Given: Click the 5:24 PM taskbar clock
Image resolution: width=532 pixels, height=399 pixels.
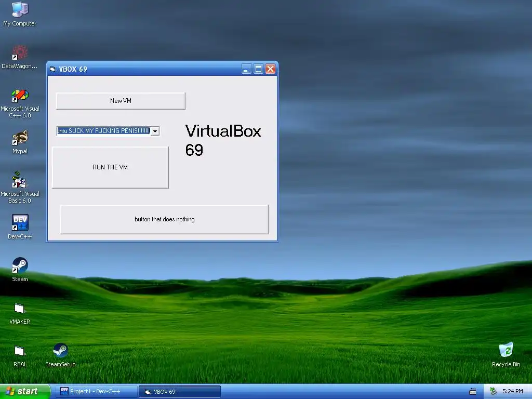Looking at the screenshot, I should pyautogui.click(x=512, y=392).
